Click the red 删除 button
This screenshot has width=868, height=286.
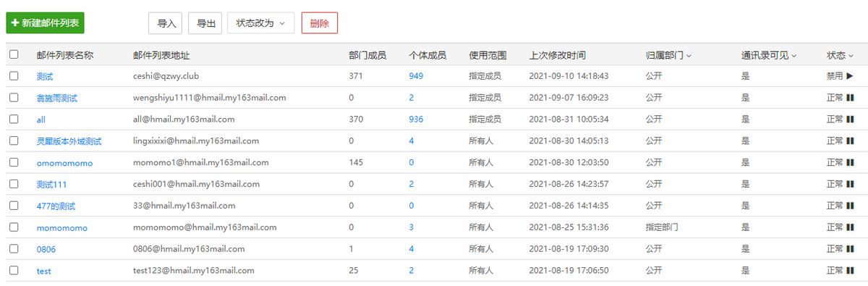(x=319, y=23)
